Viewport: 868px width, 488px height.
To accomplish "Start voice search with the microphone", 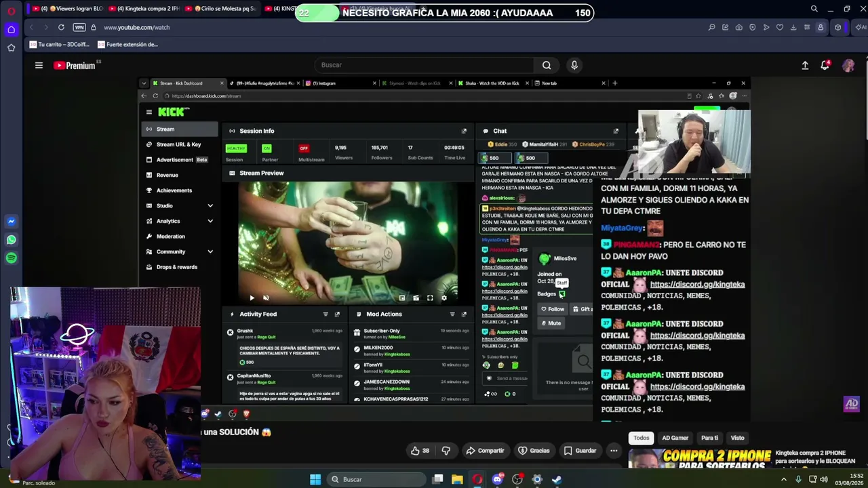I will (x=574, y=65).
